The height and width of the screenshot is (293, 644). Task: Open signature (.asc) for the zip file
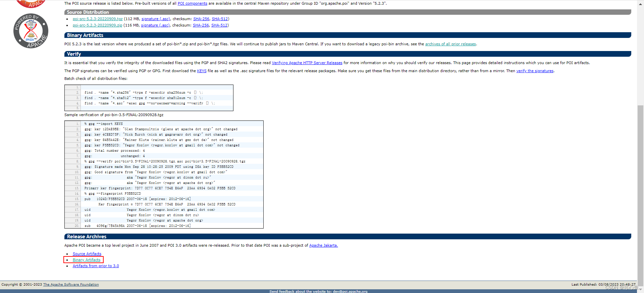click(x=155, y=25)
